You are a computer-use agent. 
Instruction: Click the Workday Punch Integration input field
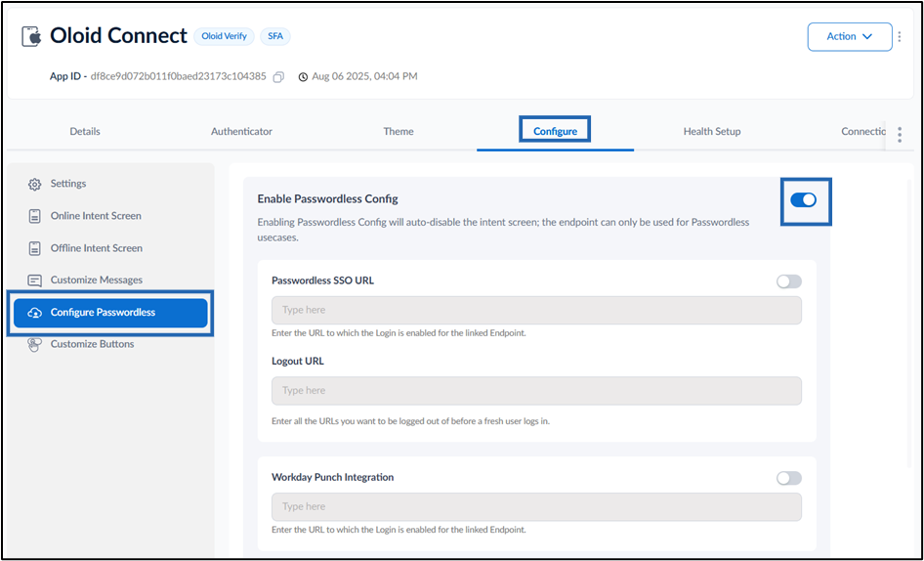[536, 506]
